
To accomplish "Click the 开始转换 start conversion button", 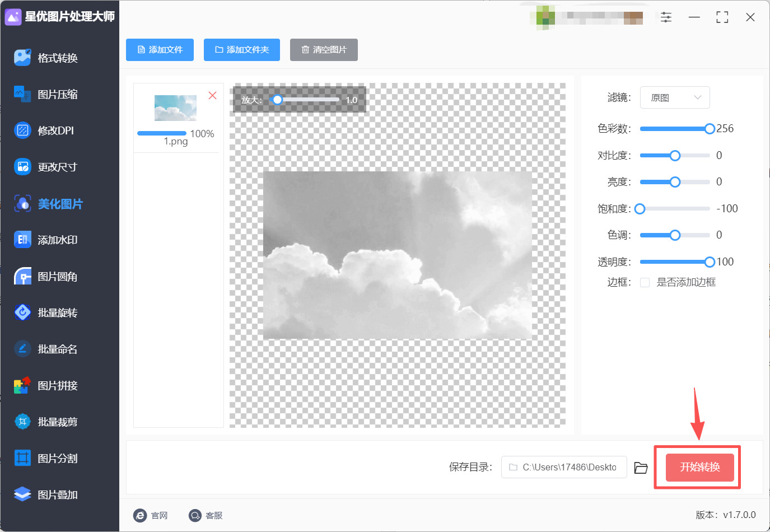I will (x=698, y=467).
